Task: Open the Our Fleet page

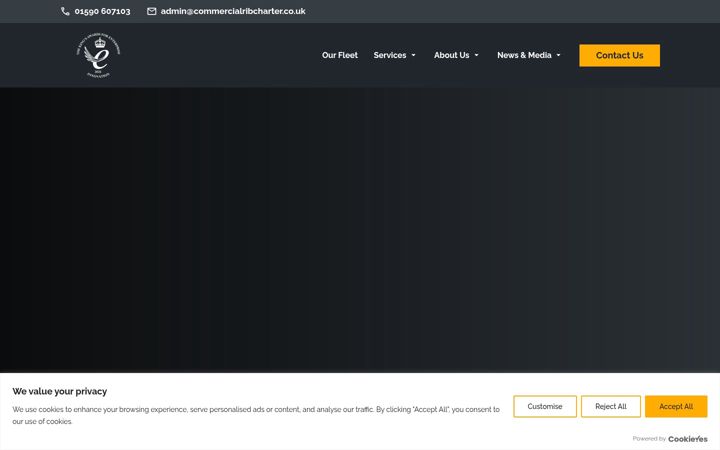Action: (x=340, y=55)
